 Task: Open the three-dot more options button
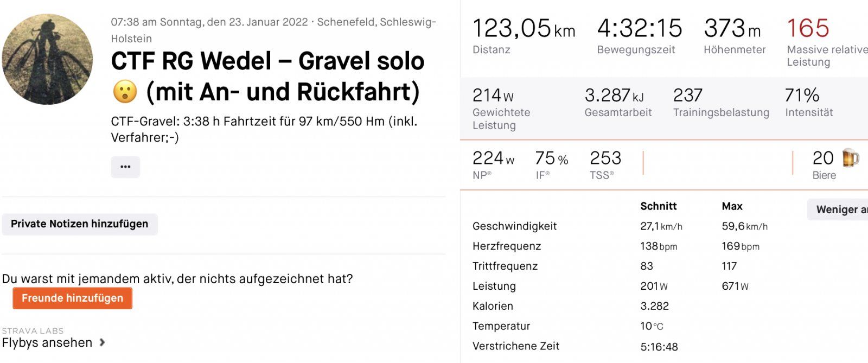(x=125, y=167)
